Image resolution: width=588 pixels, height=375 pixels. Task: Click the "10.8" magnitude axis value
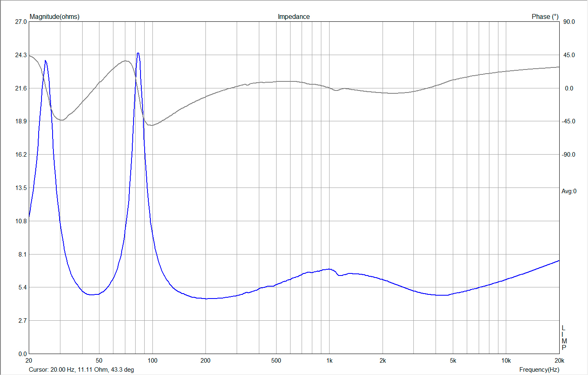click(x=21, y=221)
